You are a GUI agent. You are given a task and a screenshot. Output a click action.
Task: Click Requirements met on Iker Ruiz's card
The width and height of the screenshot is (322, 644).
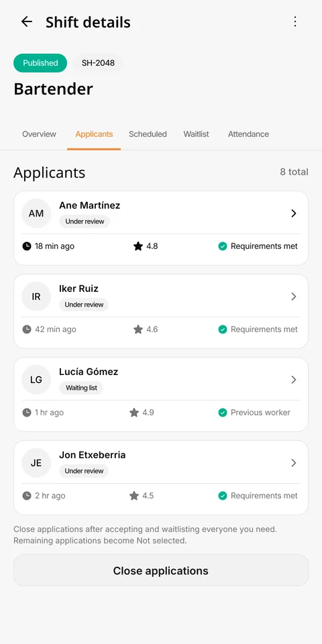pos(264,329)
